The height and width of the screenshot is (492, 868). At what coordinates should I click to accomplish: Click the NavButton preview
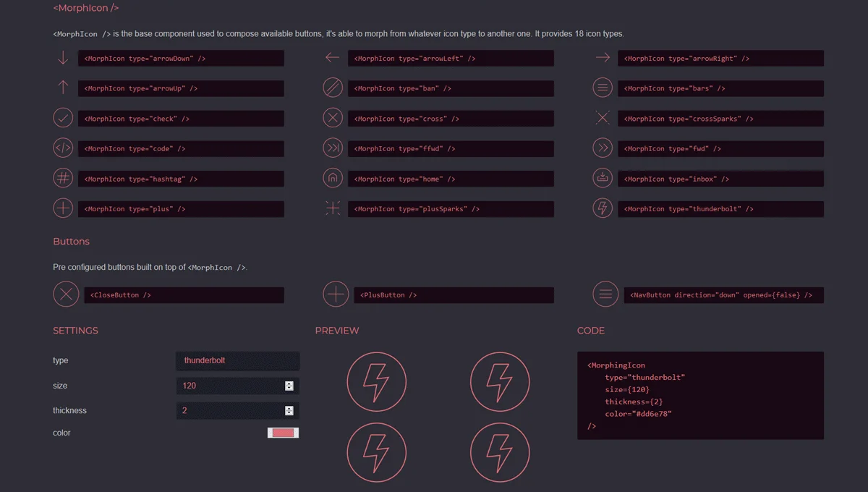pyautogui.click(x=605, y=294)
